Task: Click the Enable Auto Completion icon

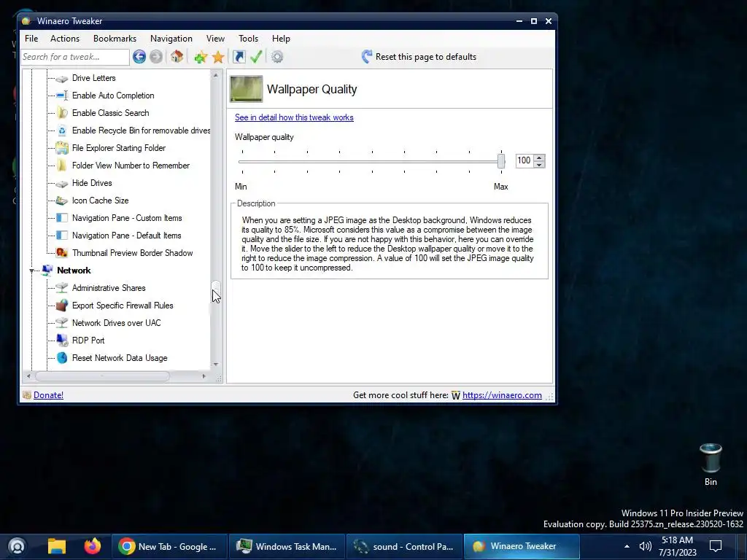Action: point(62,96)
